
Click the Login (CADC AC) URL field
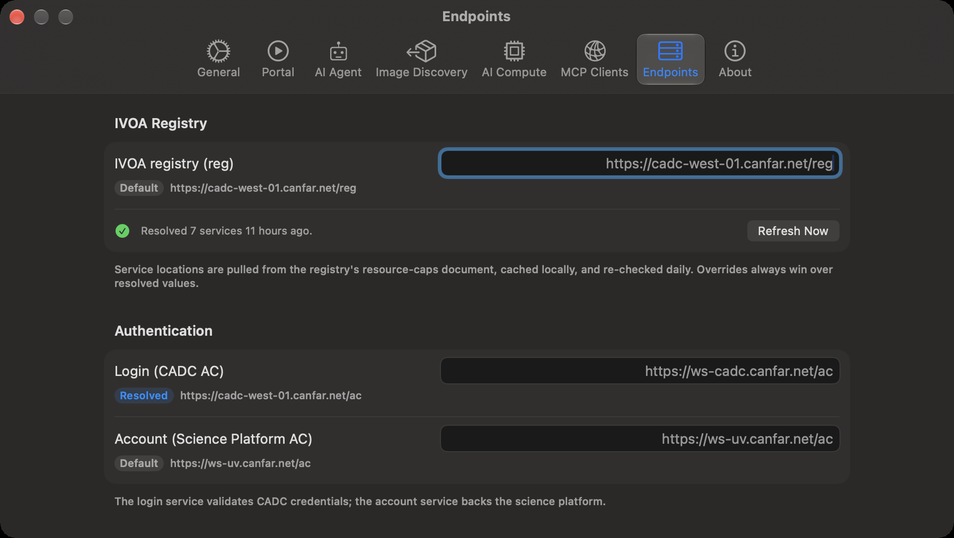pos(640,371)
